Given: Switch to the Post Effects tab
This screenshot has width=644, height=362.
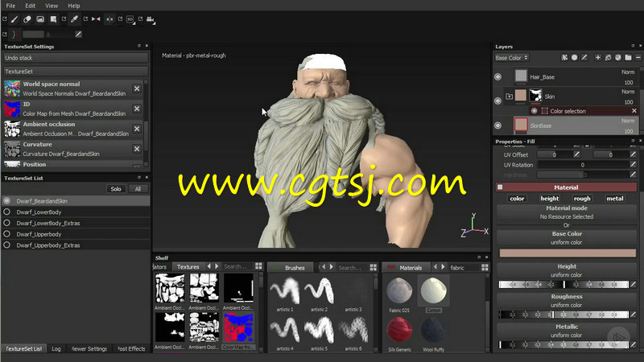Looking at the screenshot, I should click(130, 348).
